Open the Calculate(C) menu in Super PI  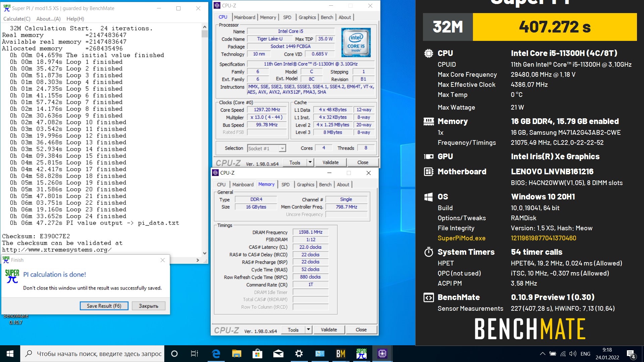[17, 19]
